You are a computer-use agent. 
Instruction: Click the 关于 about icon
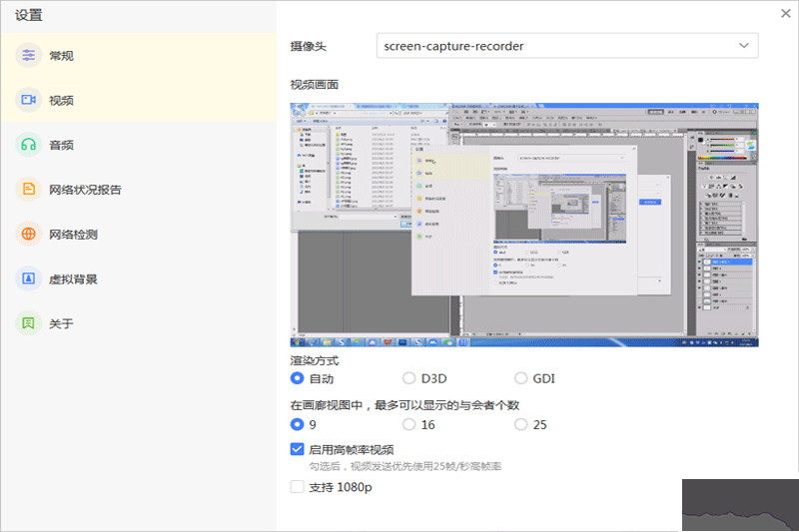[29, 324]
